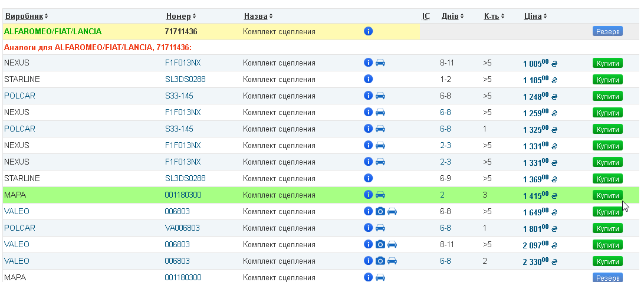Open camera photo icon for VALEO priced 1 649
The width and height of the screenshot is (644, 282).
click(380, 211)
